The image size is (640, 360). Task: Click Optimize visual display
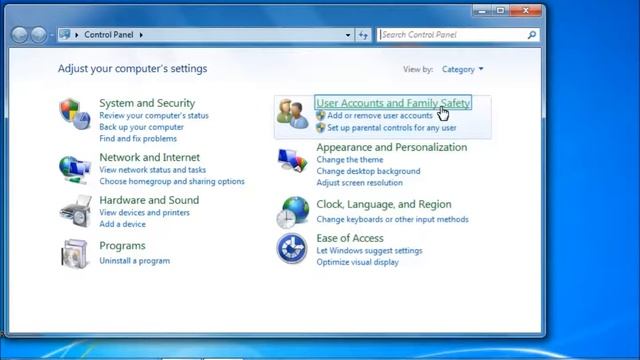(x=357, y=262)
